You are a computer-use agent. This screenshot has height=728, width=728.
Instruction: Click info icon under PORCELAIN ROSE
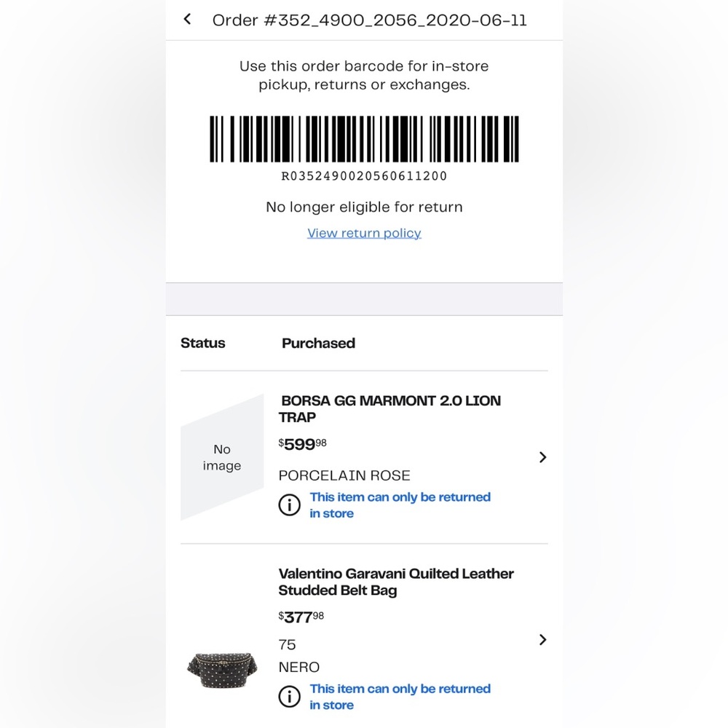289,505
